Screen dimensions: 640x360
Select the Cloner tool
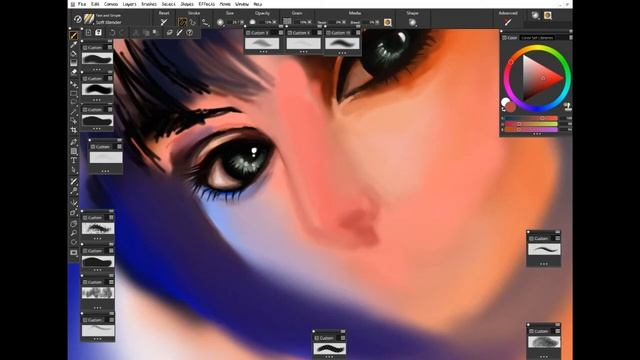pyautogui.click(x=73, y=182)
